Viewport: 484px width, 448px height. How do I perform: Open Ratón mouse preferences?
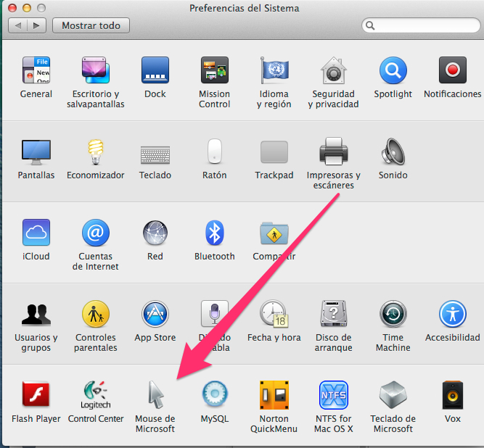pyautogui.click(x=215, y=151)
